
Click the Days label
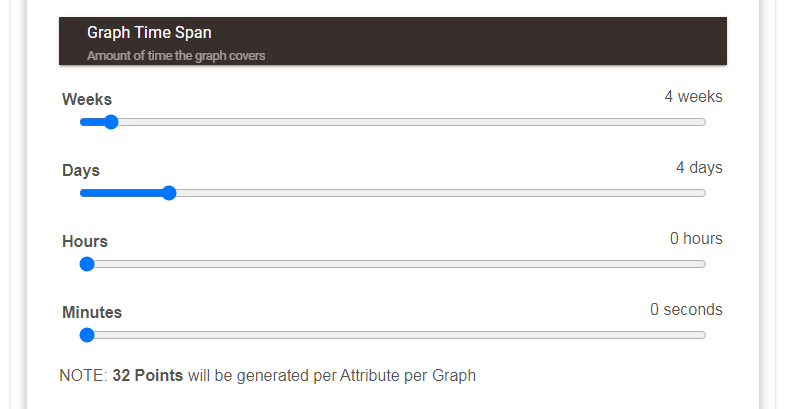point(81,170)
